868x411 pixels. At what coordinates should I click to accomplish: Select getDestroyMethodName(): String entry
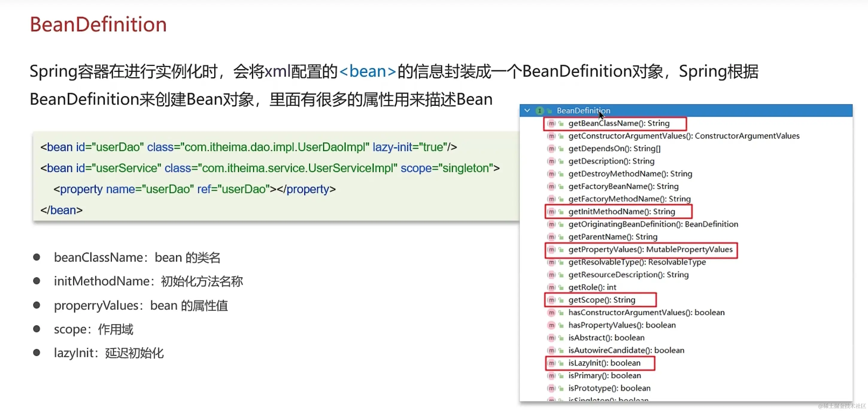pyautogui.click(x=630, y=174)
